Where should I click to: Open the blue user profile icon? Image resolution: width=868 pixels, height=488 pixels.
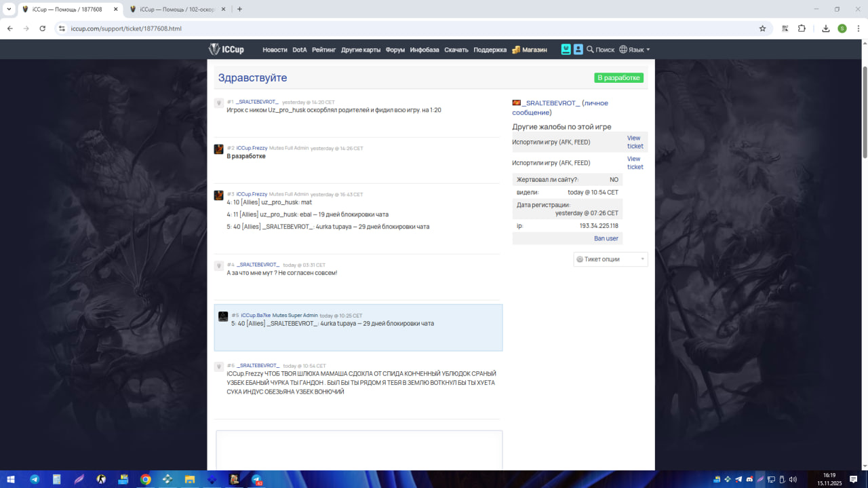pyautogui.click(x=578, y=50)
